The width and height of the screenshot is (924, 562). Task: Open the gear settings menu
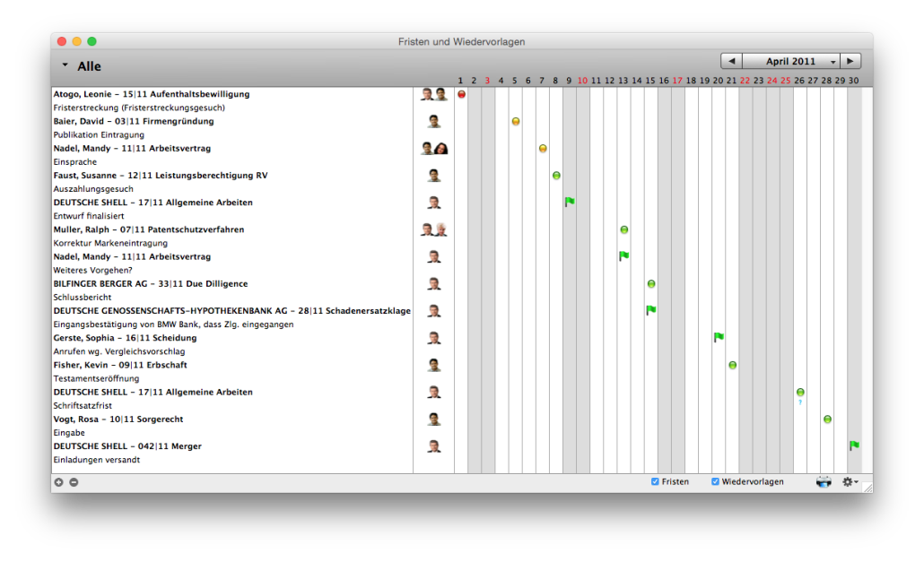coord(849,481)
